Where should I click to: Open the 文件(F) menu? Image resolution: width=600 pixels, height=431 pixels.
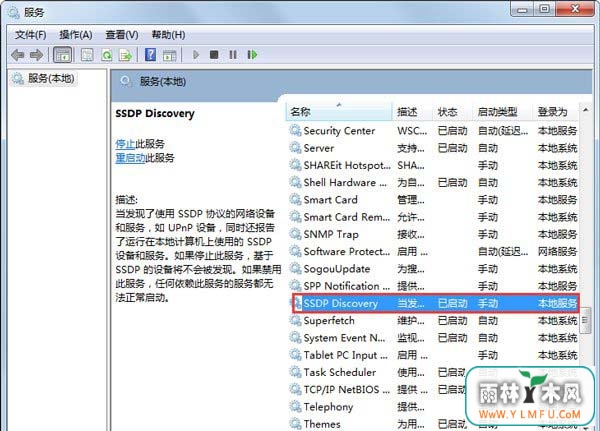[30, 35]
